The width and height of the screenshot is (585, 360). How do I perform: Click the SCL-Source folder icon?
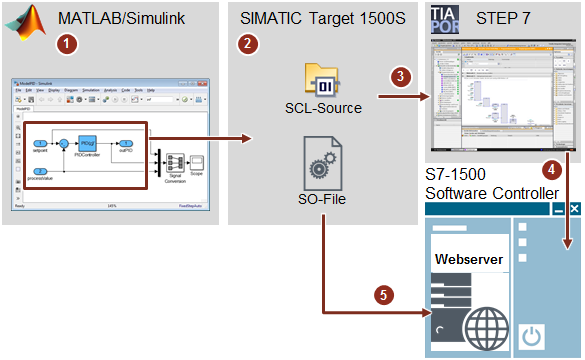coord(322,81)
